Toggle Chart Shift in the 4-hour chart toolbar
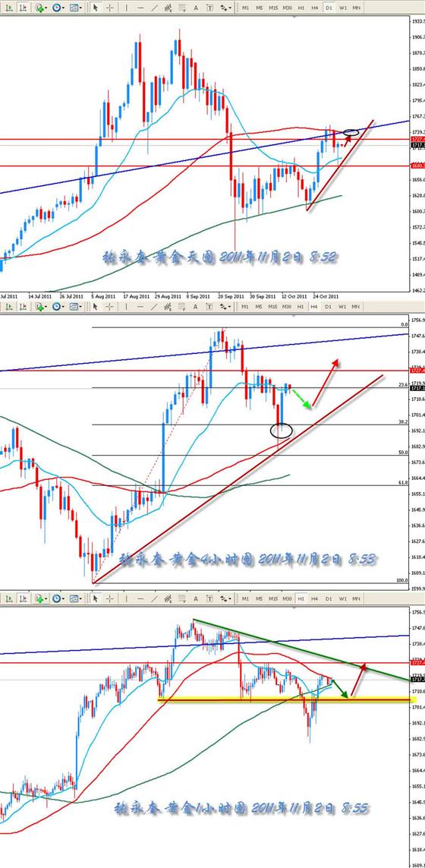This screenshot has width=425, height=868. pyautogui.click(x=22, y=306)
